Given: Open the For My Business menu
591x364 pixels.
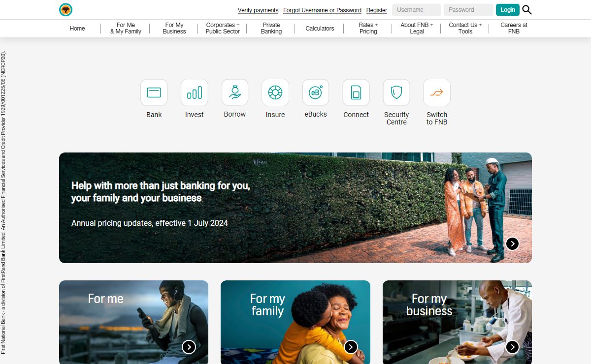Looking at the screenshot, I should pos(174,28).
